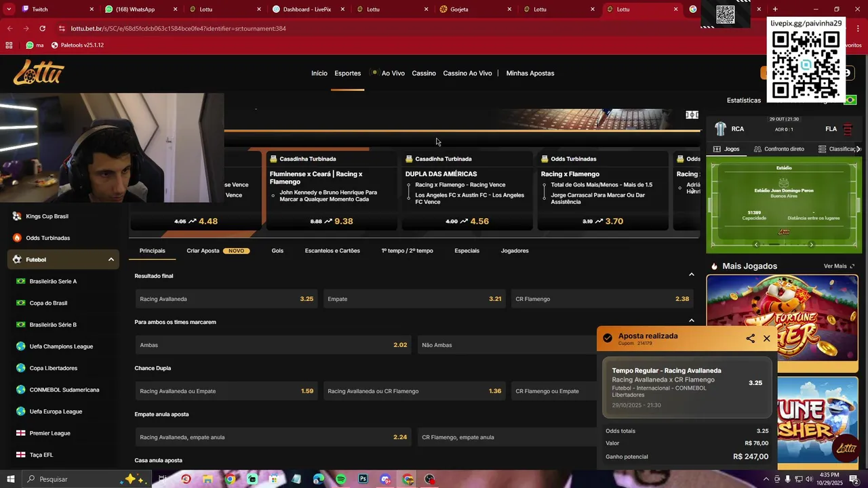The width and height of the screenshot is (868, 488).
Task: Select Copa Libertadores league
Action: 54,368
